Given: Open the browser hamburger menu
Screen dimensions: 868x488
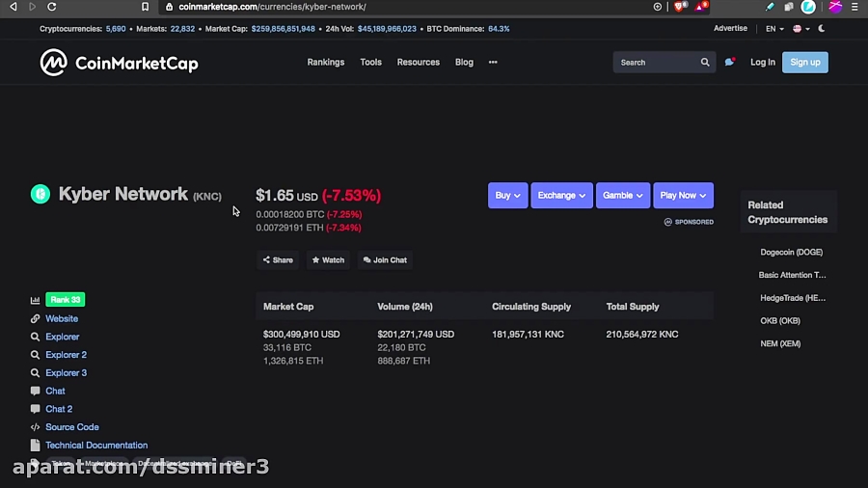Looking at the screenshot, I should coord(854,7).
